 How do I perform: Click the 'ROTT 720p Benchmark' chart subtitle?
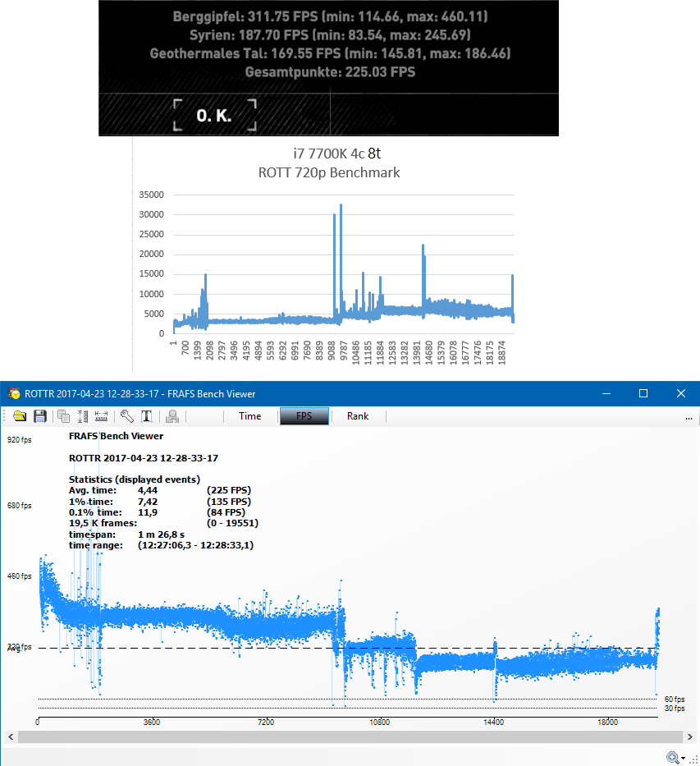pos(329,172)
